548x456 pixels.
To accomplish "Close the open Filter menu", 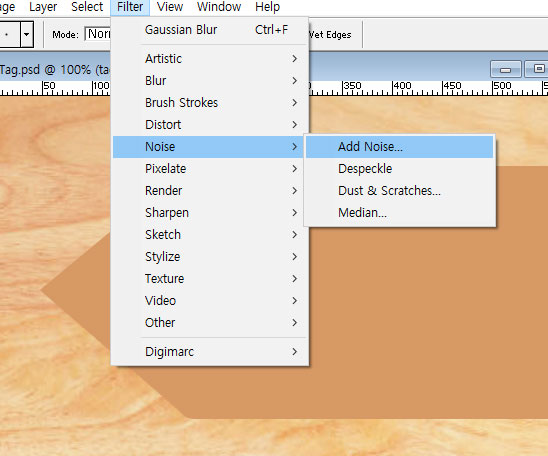I will pyautogui.click(x=130, y=7).
